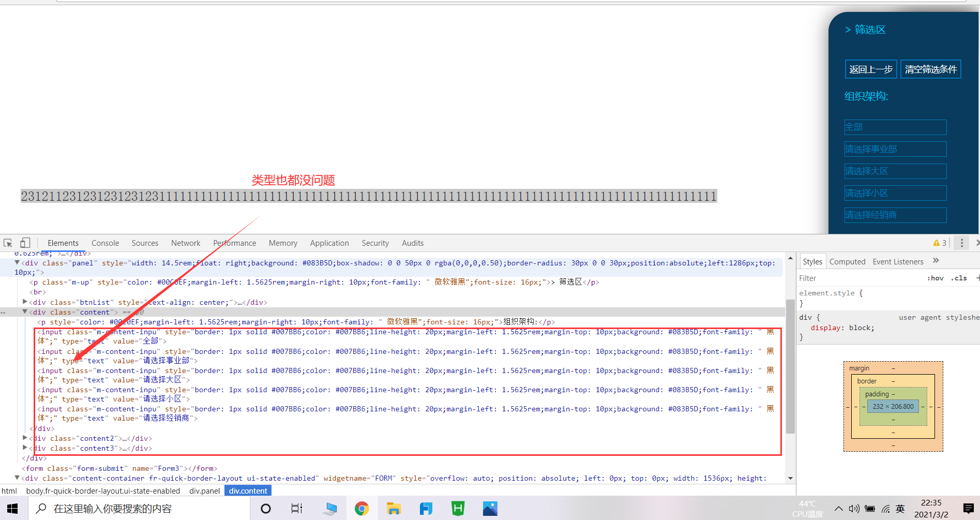Click the 请选择事业部 input field
Screen dimensions: 980x520
tap(895, 149)
